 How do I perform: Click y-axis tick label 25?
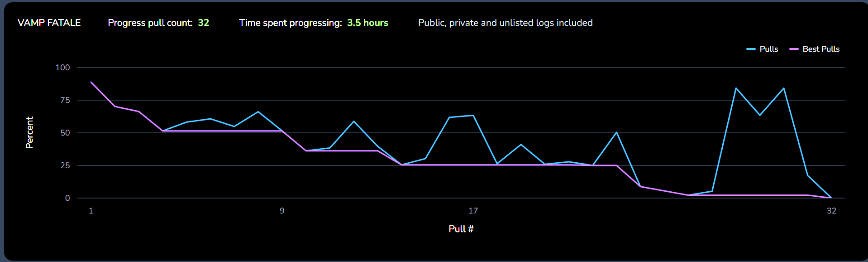[65, 165]
